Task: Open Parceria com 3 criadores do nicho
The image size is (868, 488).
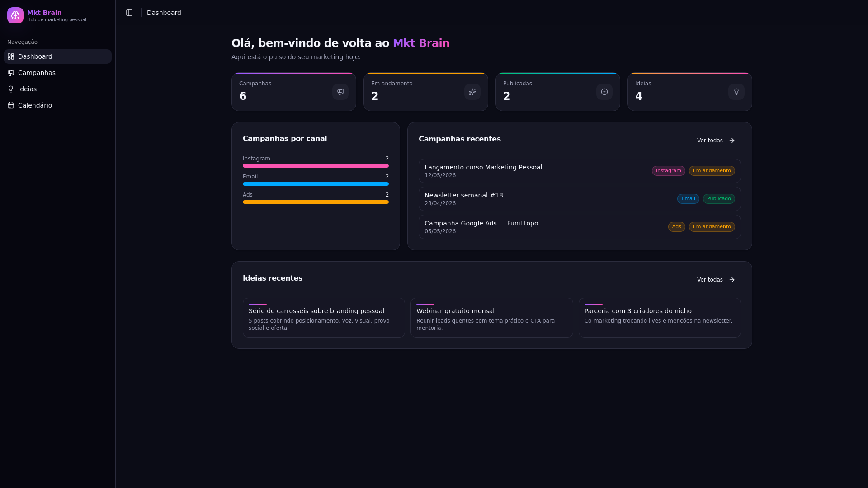Action: click(660, 318)
